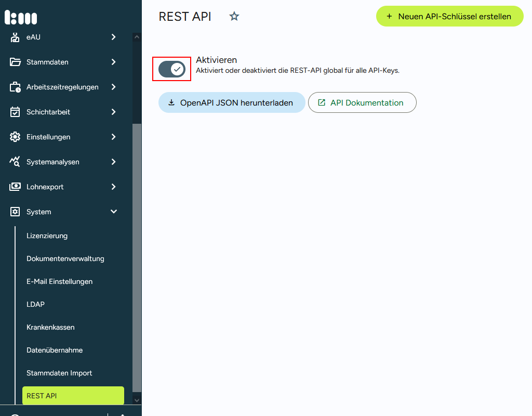Select the Schichtarbeit calendar icon
The height and width of the screenshot is (416, 532).
[x=15, y=112]
